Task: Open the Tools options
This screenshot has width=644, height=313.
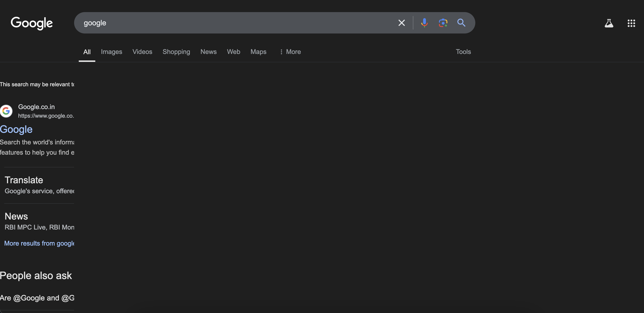Action: coord(463,52)
